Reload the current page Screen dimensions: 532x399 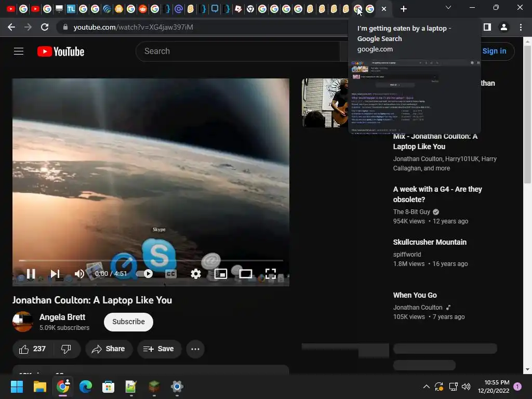pos(45,27)
